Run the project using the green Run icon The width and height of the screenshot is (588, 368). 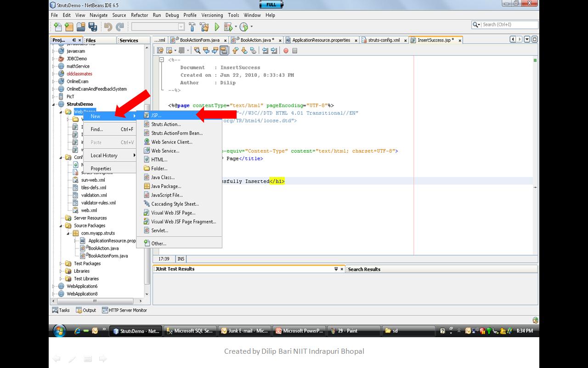click(x=216, y=26)
